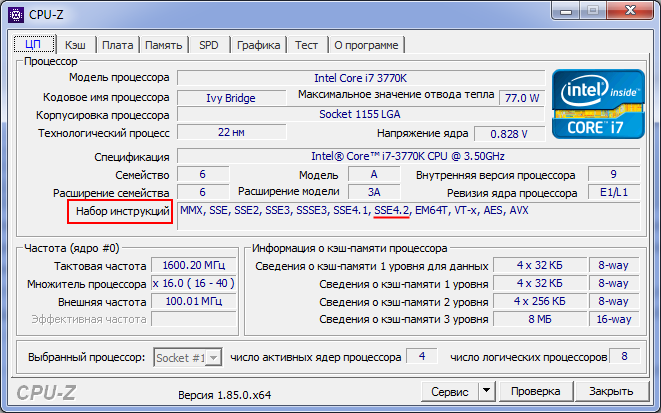Screen dimensions: 661x413
Task: Click the x 16.0 ( 16 - 40 ) multiplier
Action: click(x=194, y=283)
